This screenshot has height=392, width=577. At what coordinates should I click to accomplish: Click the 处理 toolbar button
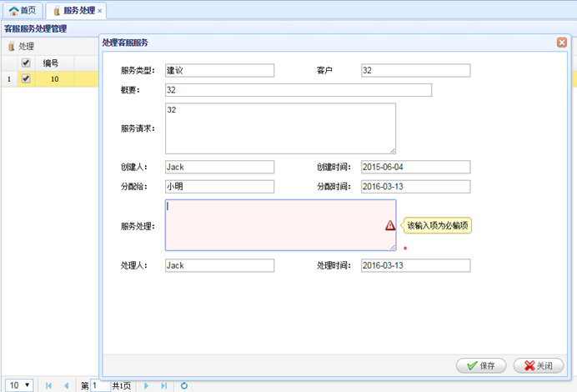pyautogui.click(x=21, y=47)
